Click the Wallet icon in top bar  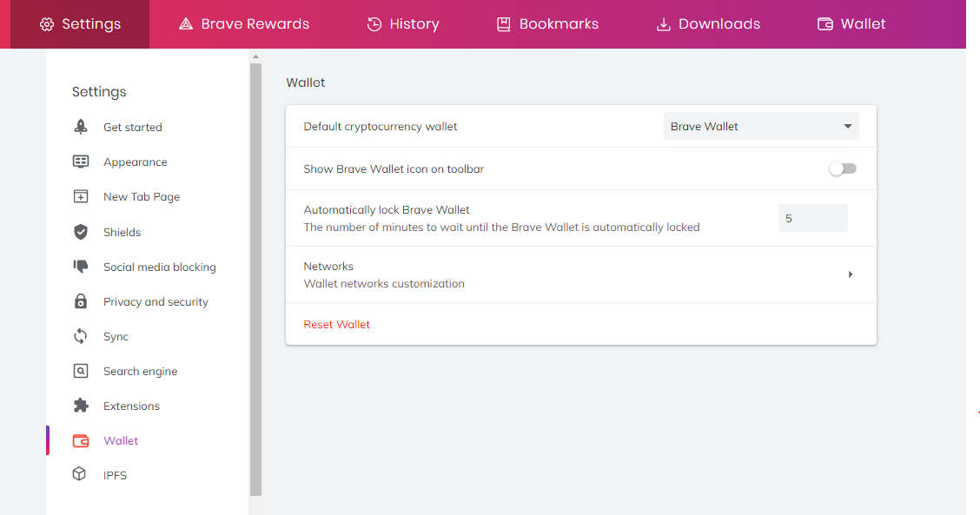click(x=825, y=24)
